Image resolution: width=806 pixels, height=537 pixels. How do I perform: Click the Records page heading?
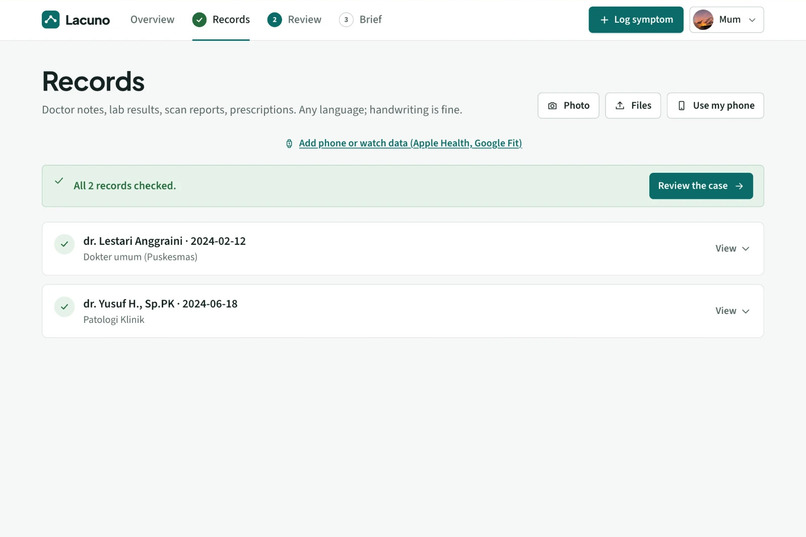coord(93,82)
